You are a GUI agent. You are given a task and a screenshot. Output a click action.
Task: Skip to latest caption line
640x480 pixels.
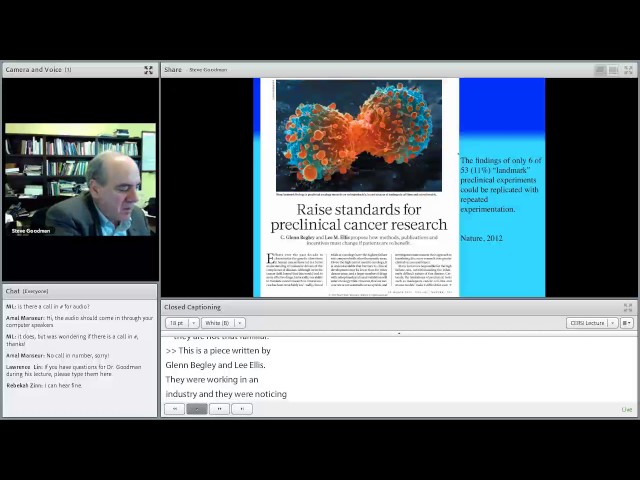coord(242,409)
